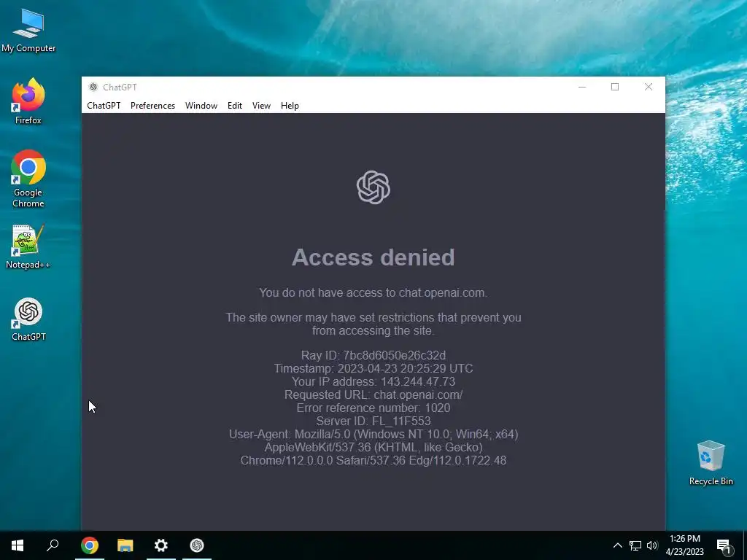Maximize the ChatGPT window
Image resolution: width=747 pixels, height=560 pixels.
[x=615, y=87]
